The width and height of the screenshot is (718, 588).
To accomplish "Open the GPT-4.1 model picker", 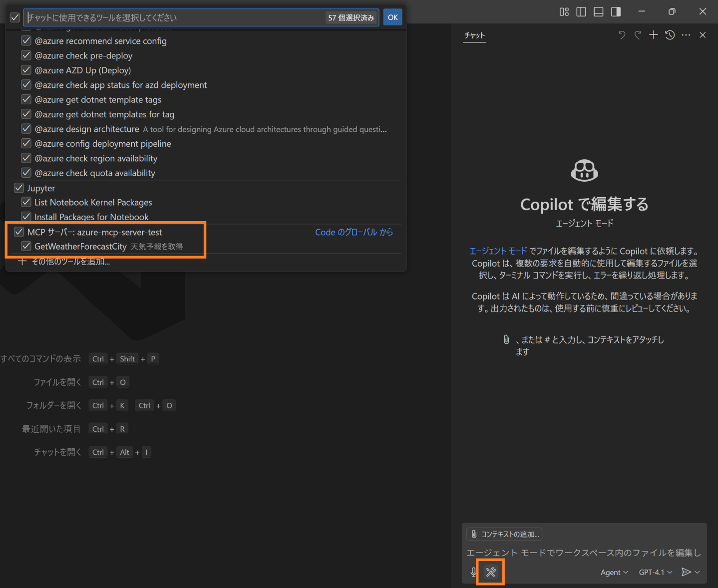I will tap(656, 572).
